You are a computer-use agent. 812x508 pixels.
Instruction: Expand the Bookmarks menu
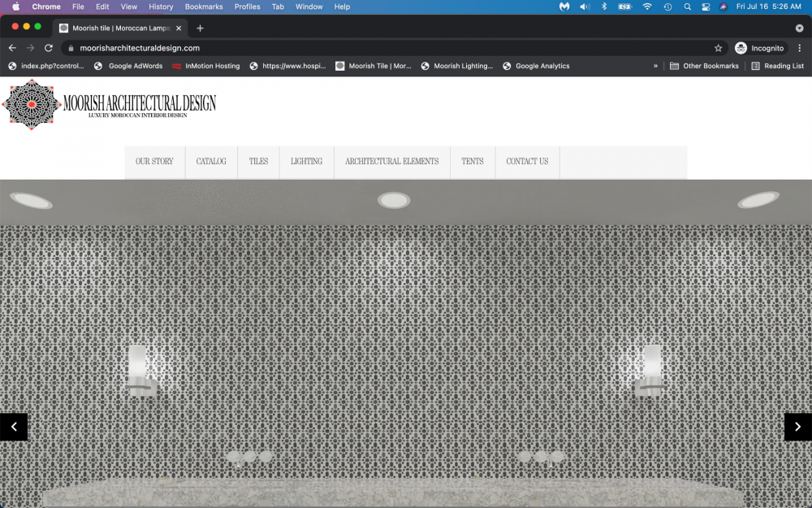click(x=203, y=7)
